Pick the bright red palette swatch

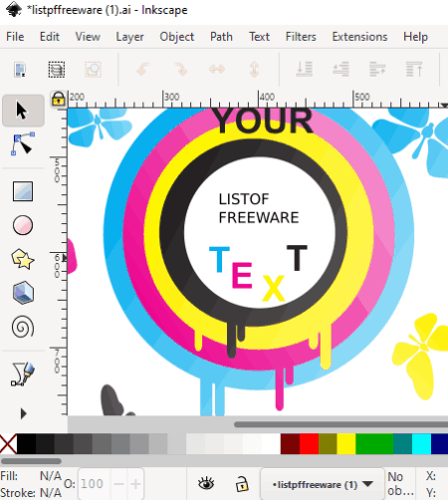(309, 443)
